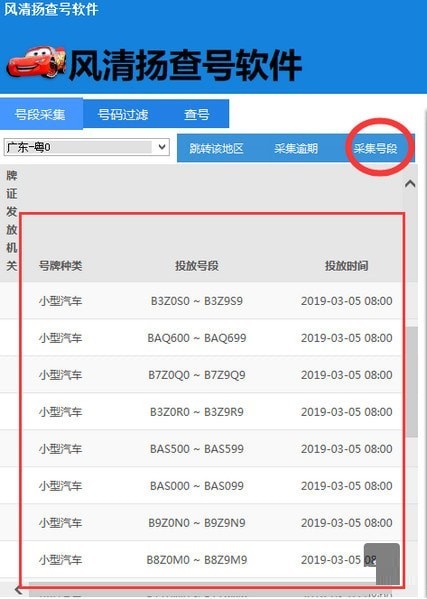Image resolution: width=427 pixels, height=599 pixels.
Task: Select the BAS000 ~ BAS099 cell
Action: [x=197, y=486]
